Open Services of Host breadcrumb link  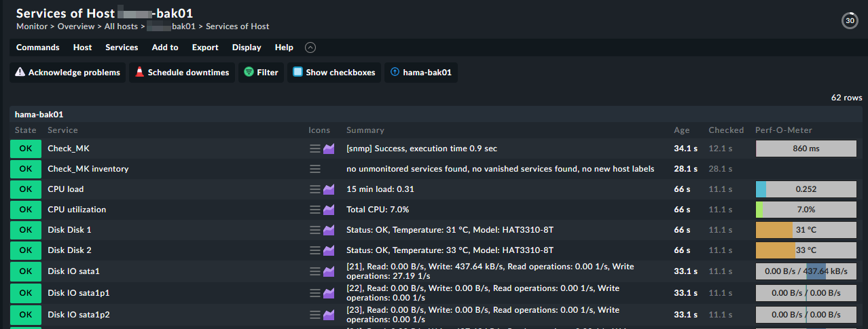coord(238,26)
